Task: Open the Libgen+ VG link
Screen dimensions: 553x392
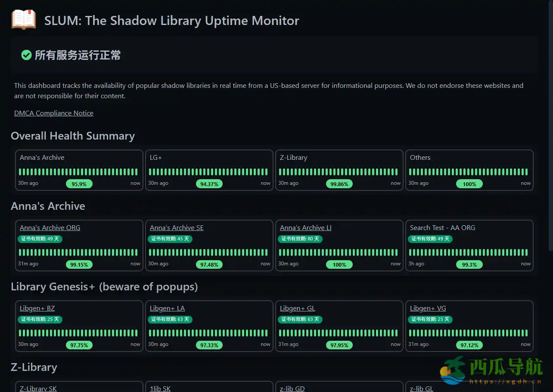Action: coord(428,308)
